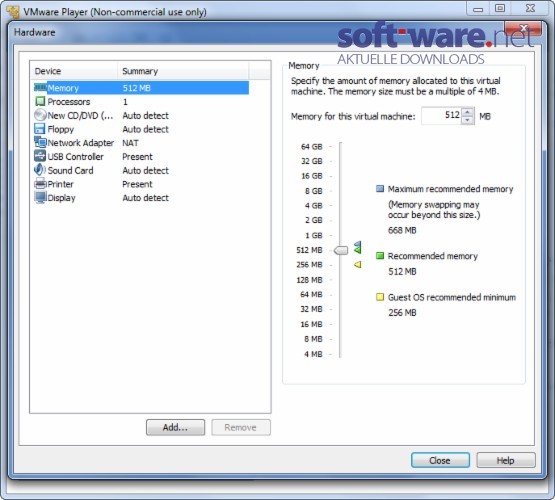Close the Hardware dialog via red X

pos(523,28)
